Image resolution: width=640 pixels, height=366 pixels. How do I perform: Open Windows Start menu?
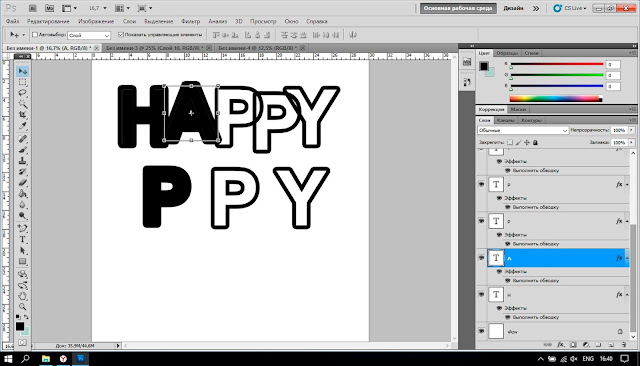[x=8, y=359]
